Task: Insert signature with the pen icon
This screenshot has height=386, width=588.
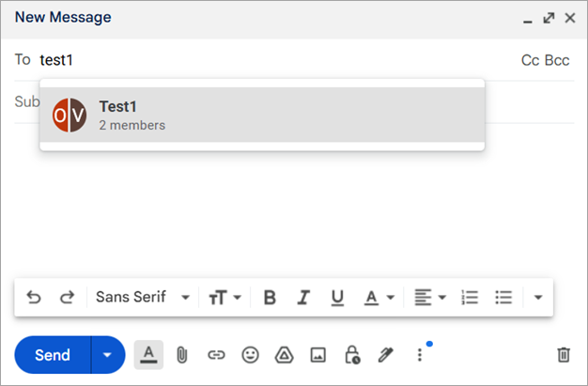Action: pos(385,355)
